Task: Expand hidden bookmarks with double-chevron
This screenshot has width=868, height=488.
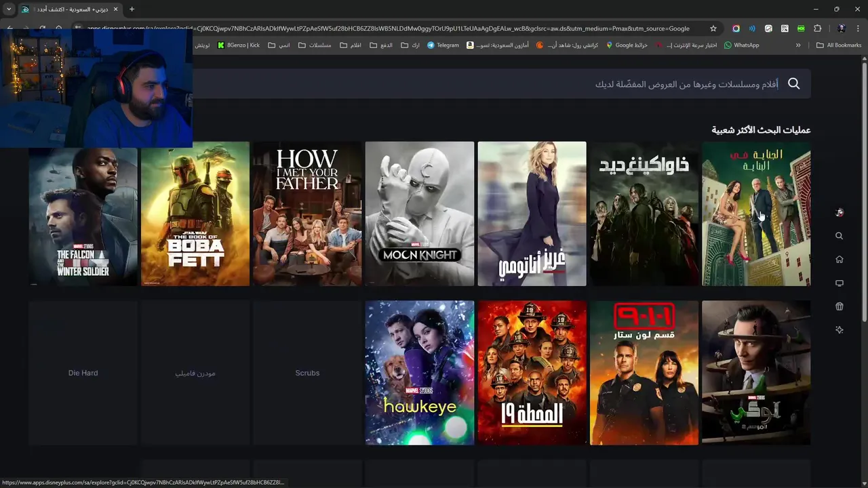Action: [798, 45]
